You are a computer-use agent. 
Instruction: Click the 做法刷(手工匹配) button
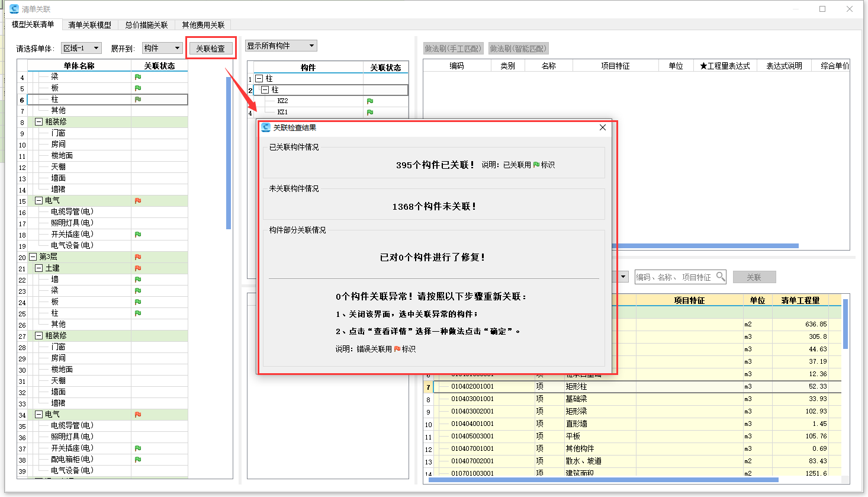(x=454, y=49)
